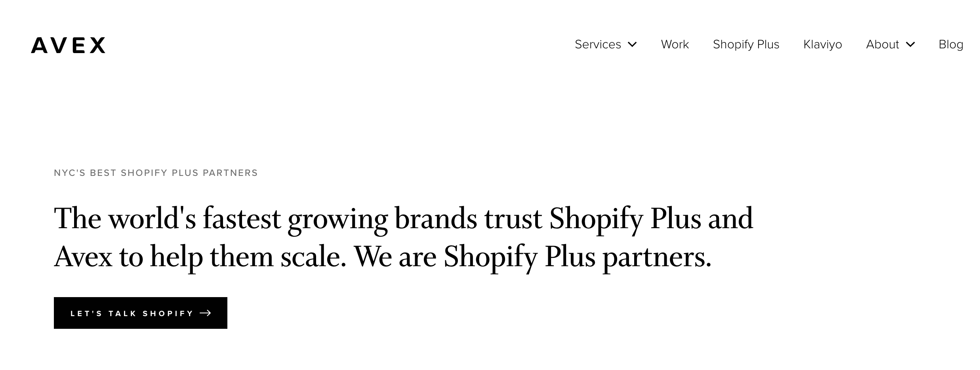Screen dimensions: 980x370
Task: Go to Shopify Plus in the navigation
Action: 746,44
